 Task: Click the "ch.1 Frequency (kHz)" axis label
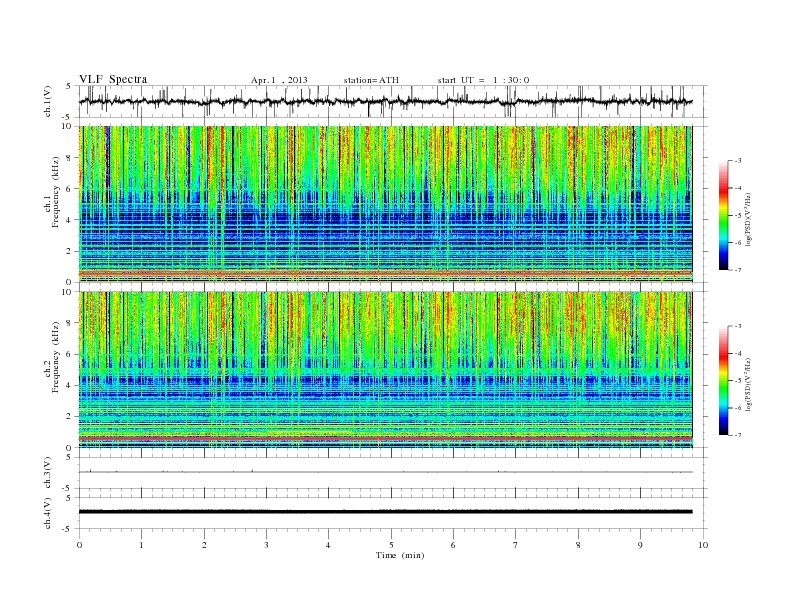[x=52, y=192]
